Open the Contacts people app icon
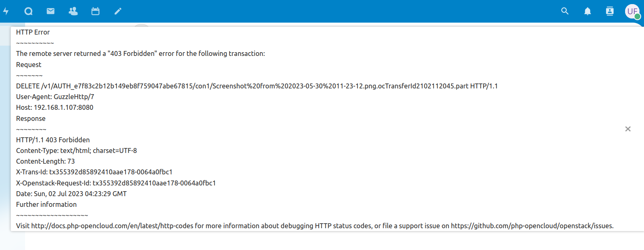The image size is (644, 250). (73, 12)
